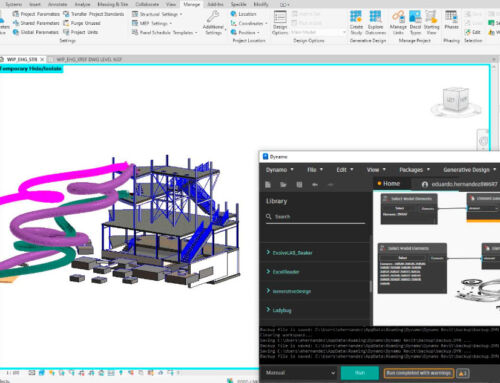
Task: Open Edit menu in Dynamo window
Action: 345,170
